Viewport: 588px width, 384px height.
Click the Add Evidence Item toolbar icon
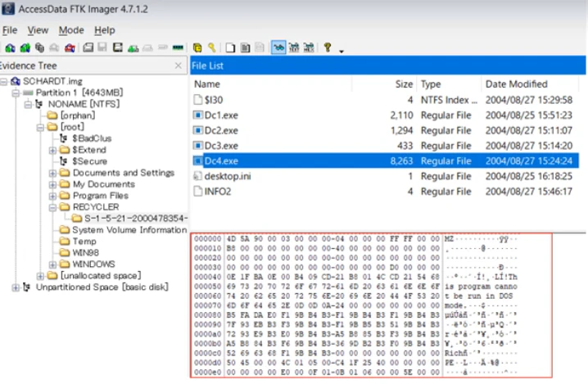[10, 47]
